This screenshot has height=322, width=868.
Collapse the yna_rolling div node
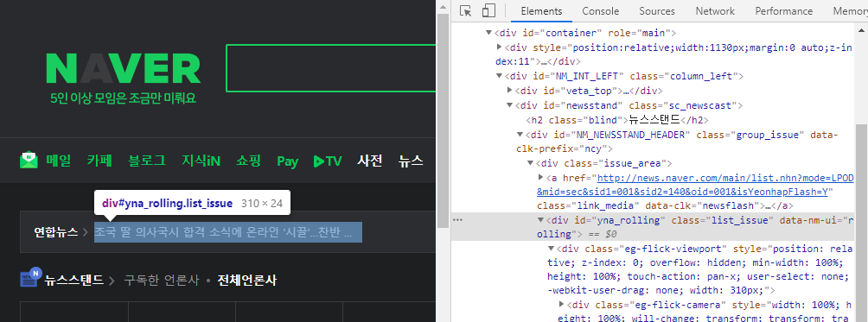click(541, 220)
